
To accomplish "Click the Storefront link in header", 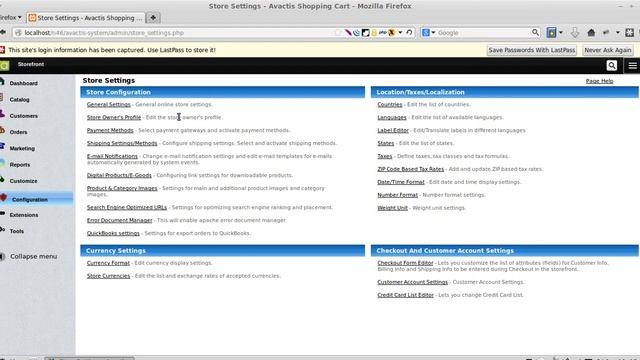I will pyautogui.click(x=31, y=64).
